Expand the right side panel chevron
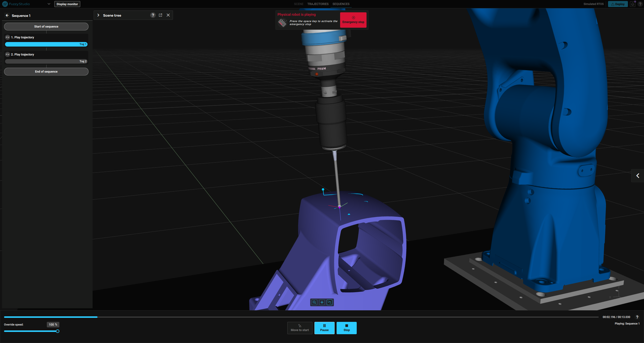 coord(638,176)
